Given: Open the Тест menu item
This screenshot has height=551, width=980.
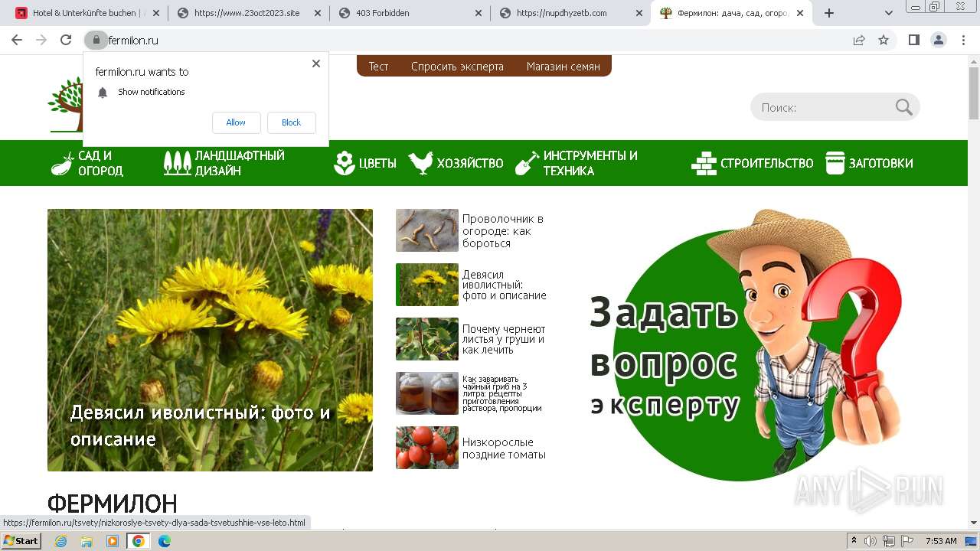Looking at the screenshot, I should [378, 67].
